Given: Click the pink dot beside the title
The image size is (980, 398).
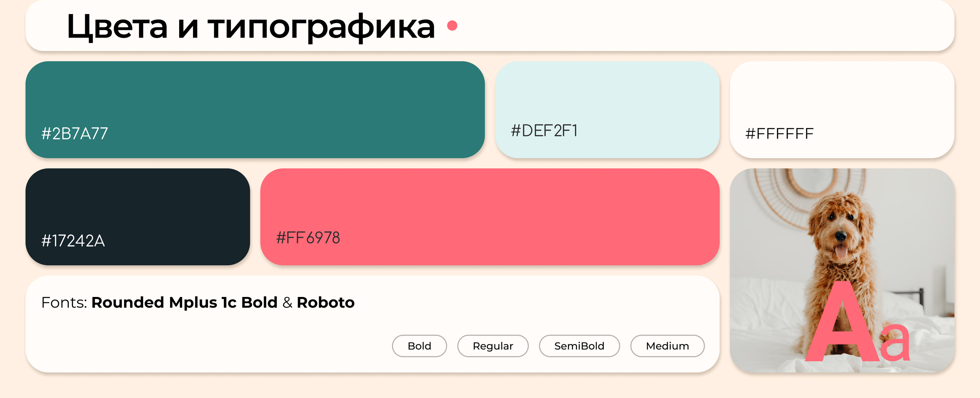Looking at the screenshot, I should coord(452,25).
